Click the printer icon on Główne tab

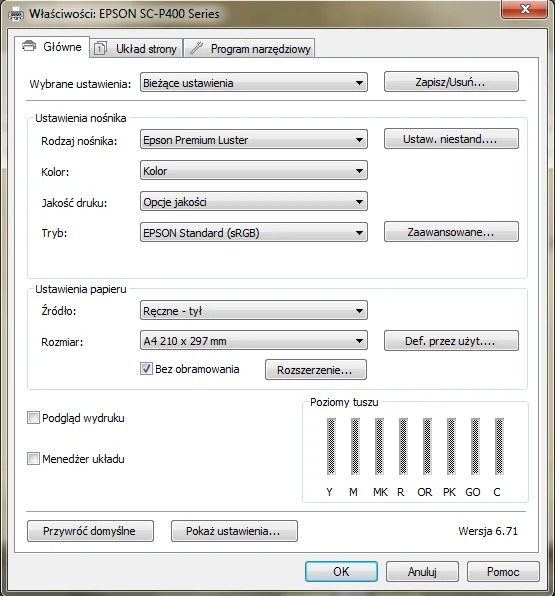pyautogui.click(x=29, y=46)
